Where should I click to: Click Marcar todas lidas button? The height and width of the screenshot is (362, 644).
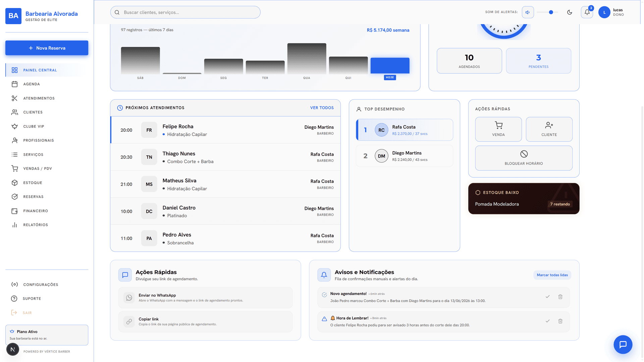tap(552, 275)
